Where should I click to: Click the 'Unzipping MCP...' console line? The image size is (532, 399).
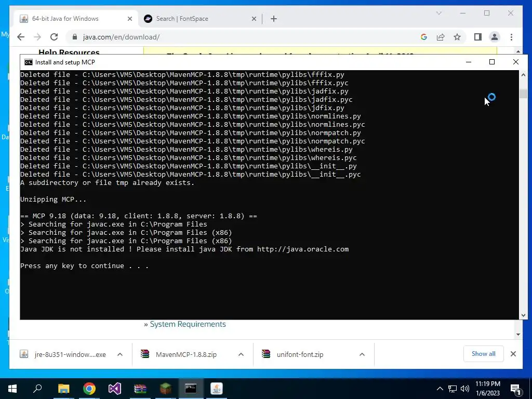[x=54, y=199]
